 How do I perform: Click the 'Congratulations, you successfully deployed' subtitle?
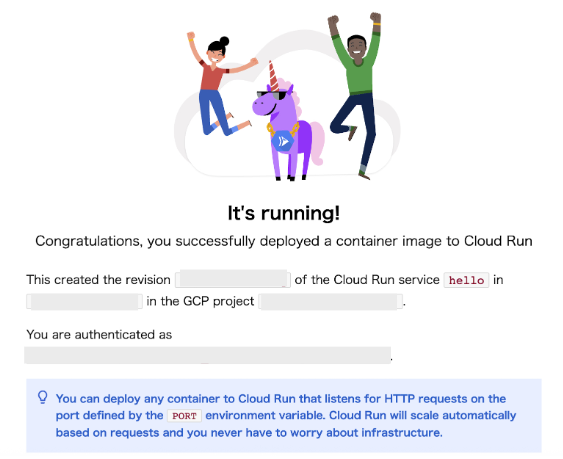(284, 241)
